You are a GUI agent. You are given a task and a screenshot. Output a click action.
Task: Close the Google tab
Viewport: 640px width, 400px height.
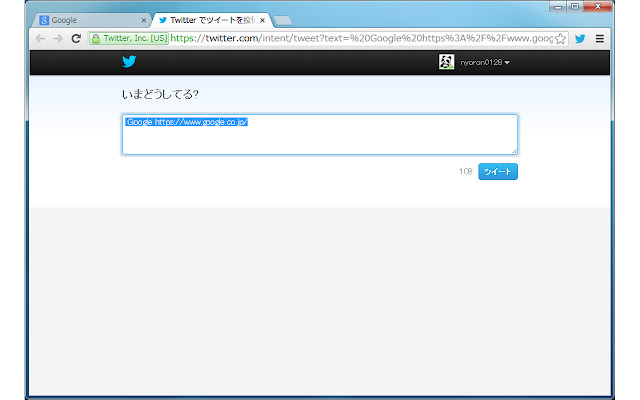coord(143,20)
